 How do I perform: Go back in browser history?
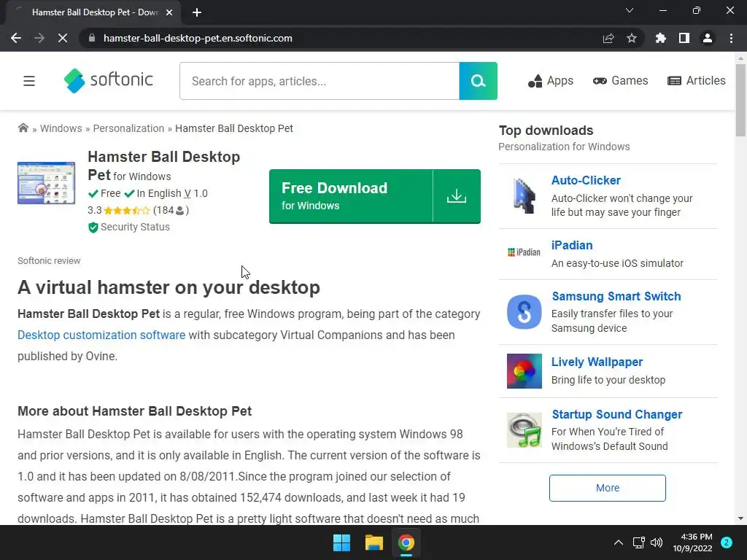click(x=16, y=38)
